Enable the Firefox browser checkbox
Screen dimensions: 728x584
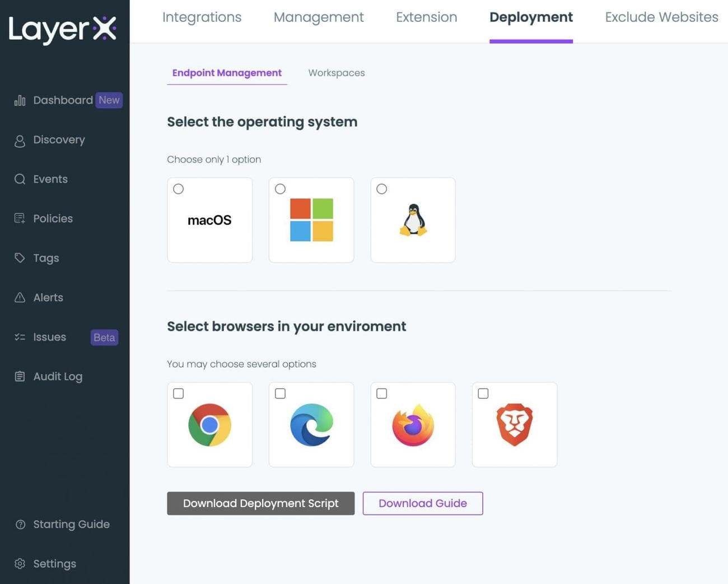click(x=382, y=393)
